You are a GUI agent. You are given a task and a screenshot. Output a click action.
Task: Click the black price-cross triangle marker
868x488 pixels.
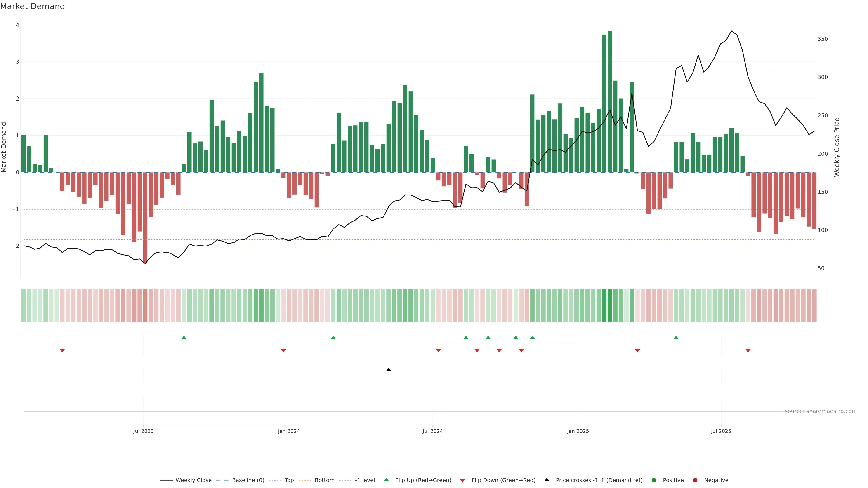389,370
